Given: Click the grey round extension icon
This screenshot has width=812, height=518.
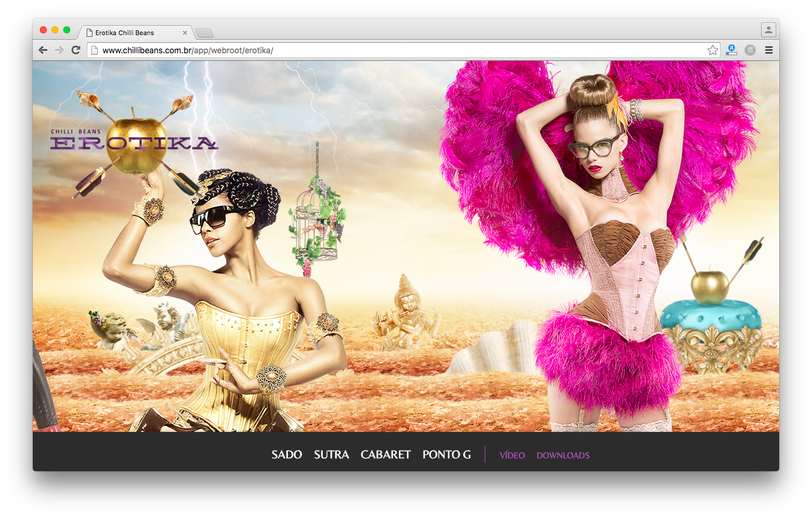Looking at the screenshot, I should click(x=750, y=50).
